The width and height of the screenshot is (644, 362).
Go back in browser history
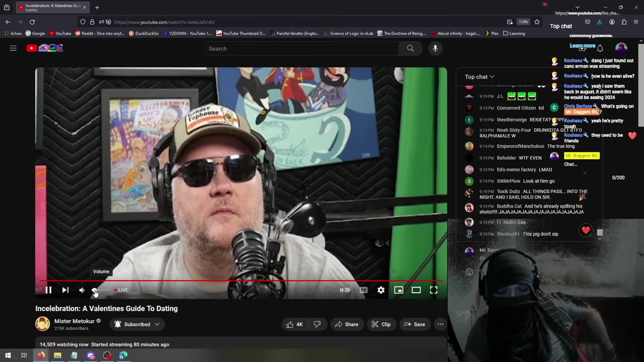[x=8, y=22]
